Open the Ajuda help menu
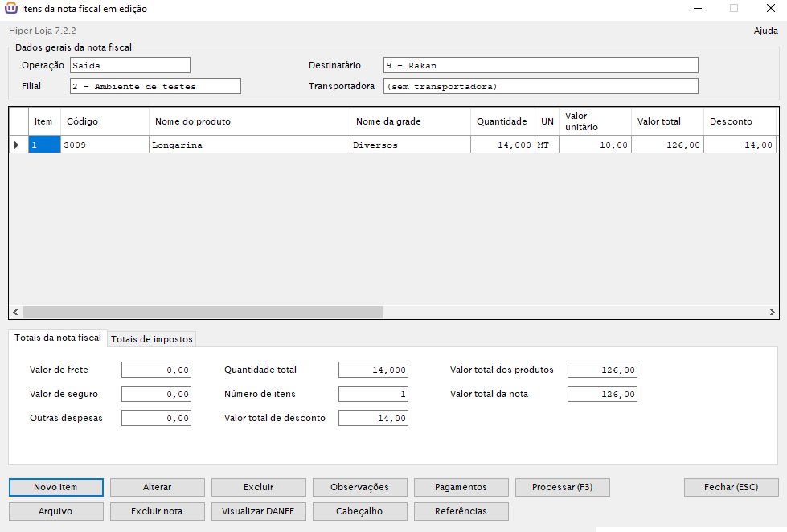This screenshot has width=787, height=532. (765, 31)
